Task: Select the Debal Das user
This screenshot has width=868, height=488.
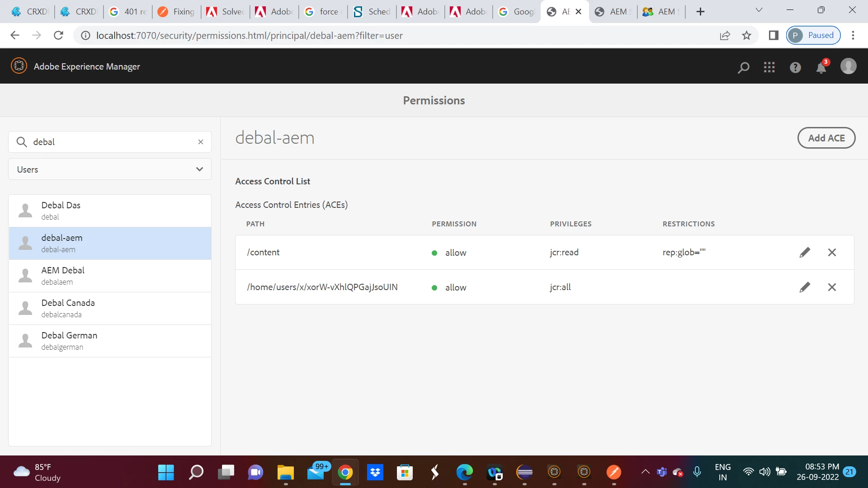Action: (x=110, y=211)
